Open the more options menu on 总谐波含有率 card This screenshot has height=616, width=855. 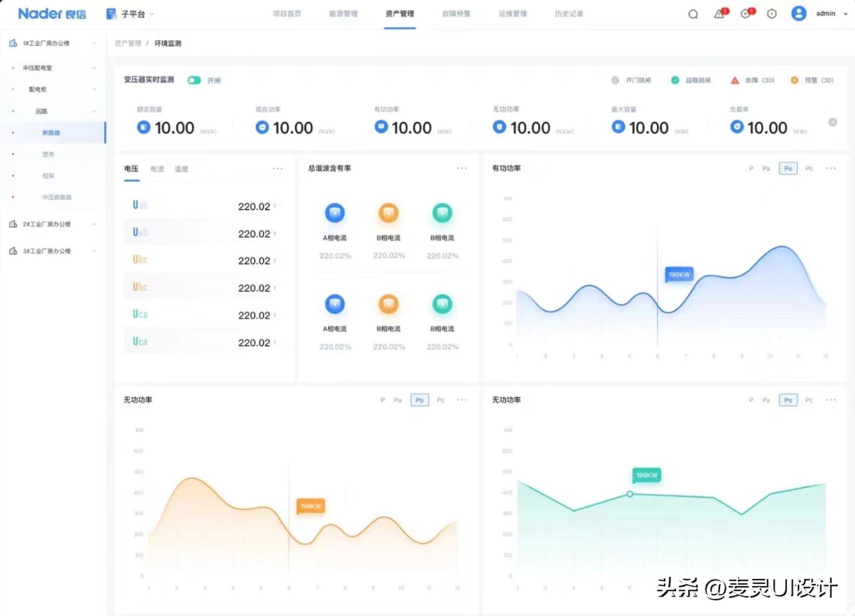tap(462, 168)
